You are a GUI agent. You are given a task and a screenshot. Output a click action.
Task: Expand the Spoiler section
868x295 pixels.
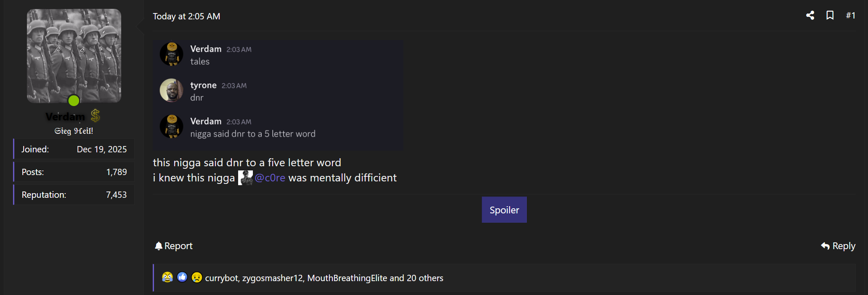click(x=504, y=210)
